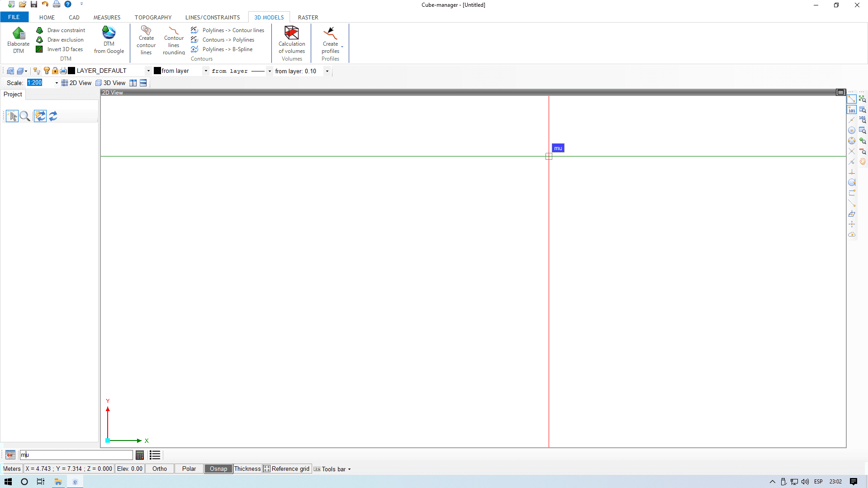This screenshot has height=488, width=868.
Task: Toggle Ortho mode in status bar
Action: point(159,469)
